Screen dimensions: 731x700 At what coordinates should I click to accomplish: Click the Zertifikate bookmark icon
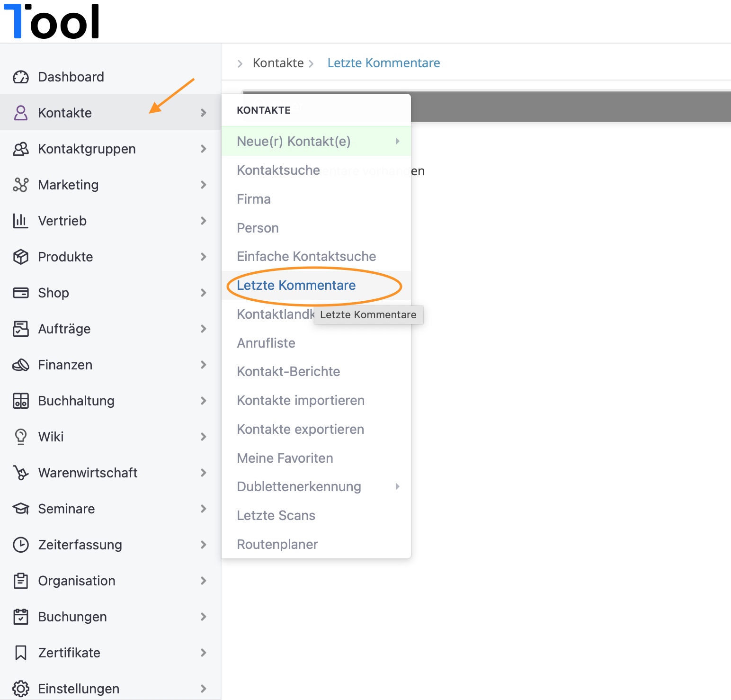pos(21,653)
